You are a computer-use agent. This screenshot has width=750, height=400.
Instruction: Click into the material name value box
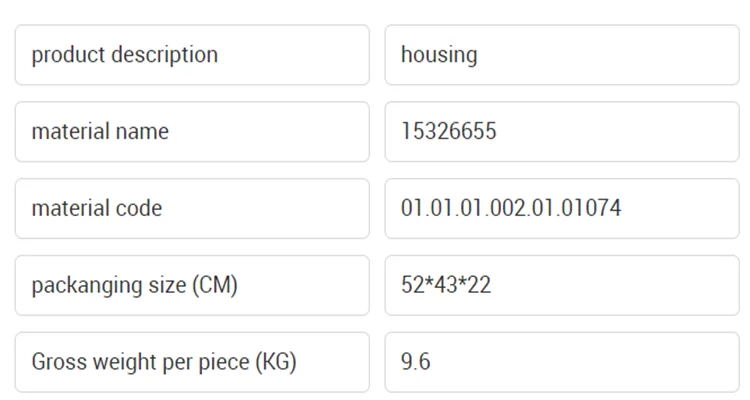(x=561, y=132)
